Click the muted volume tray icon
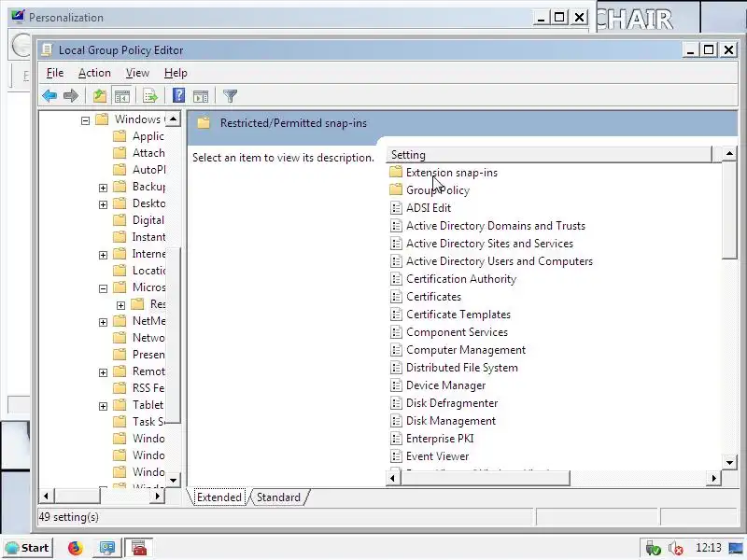This screenshot has height=560, width=747. click(x=675, y=548)
